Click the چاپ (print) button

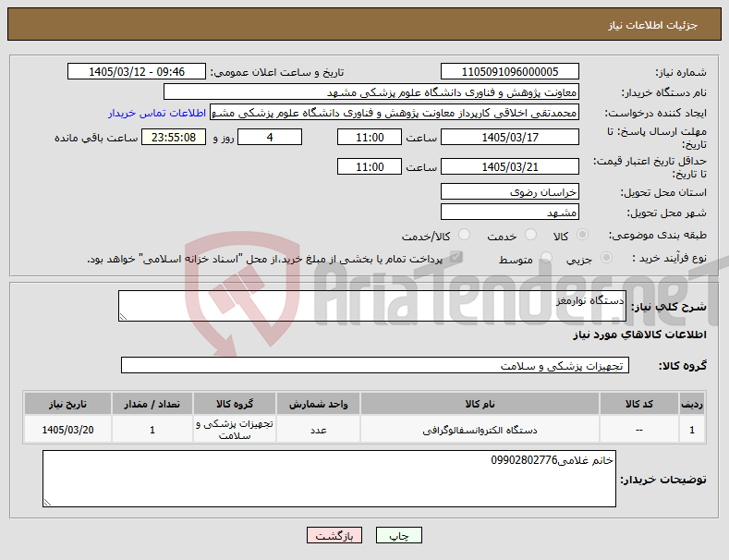[x=399, y=535]
